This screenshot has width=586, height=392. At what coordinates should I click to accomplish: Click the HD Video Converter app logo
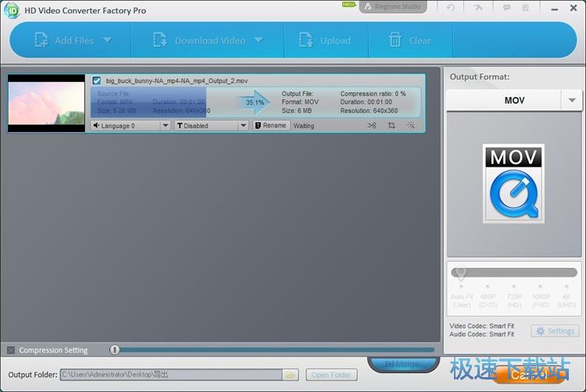point(12,10)
